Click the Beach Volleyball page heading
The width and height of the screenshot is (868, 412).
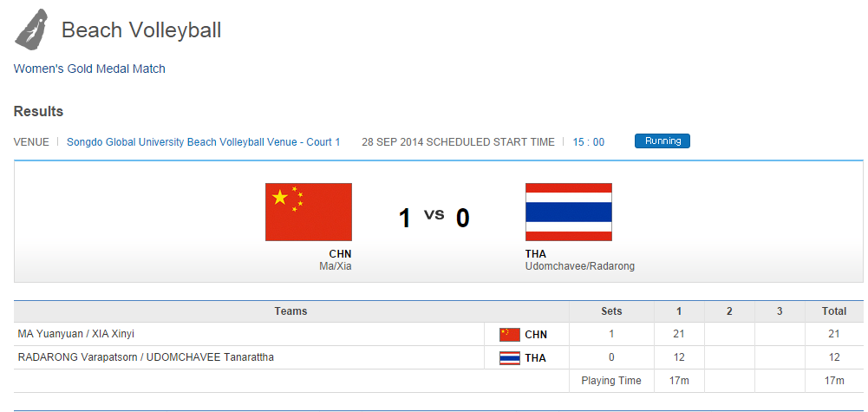pyautogui.click(x=141, y=30)
